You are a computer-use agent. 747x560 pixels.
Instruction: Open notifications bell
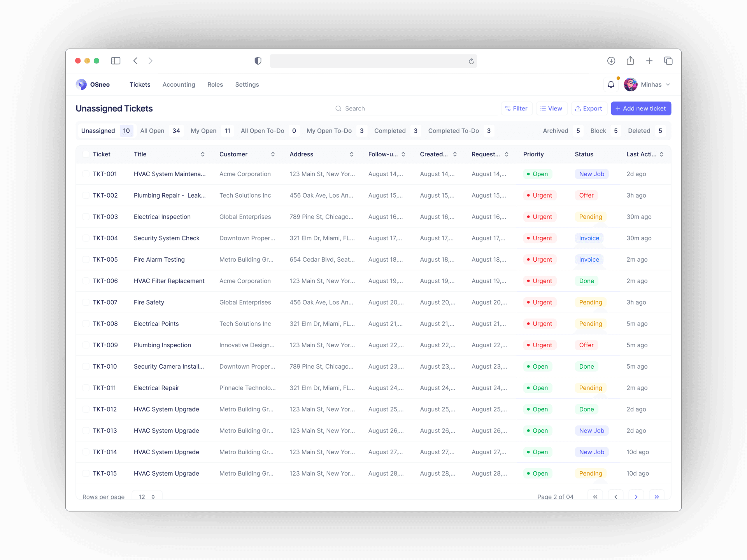point(611,84)
